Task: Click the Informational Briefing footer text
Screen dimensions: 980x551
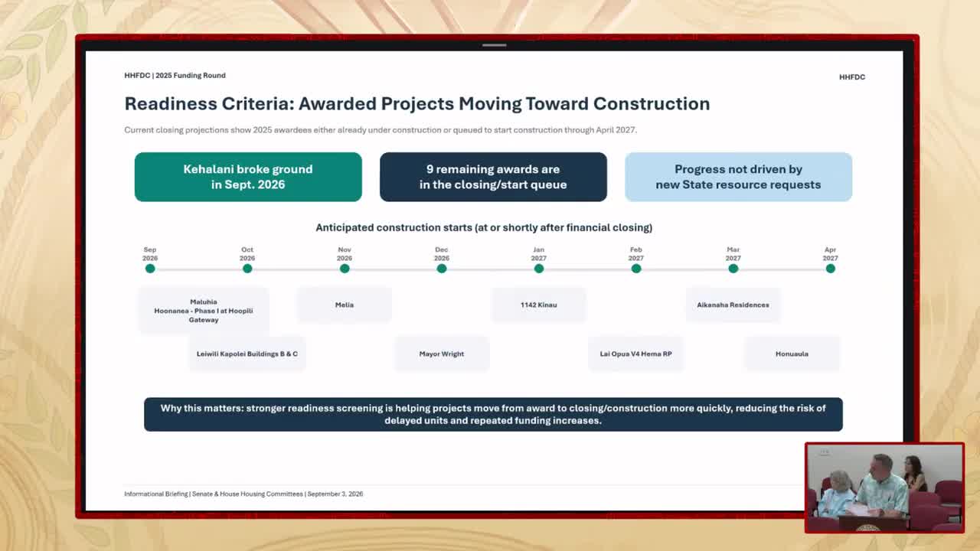Action: pos(243,494)
